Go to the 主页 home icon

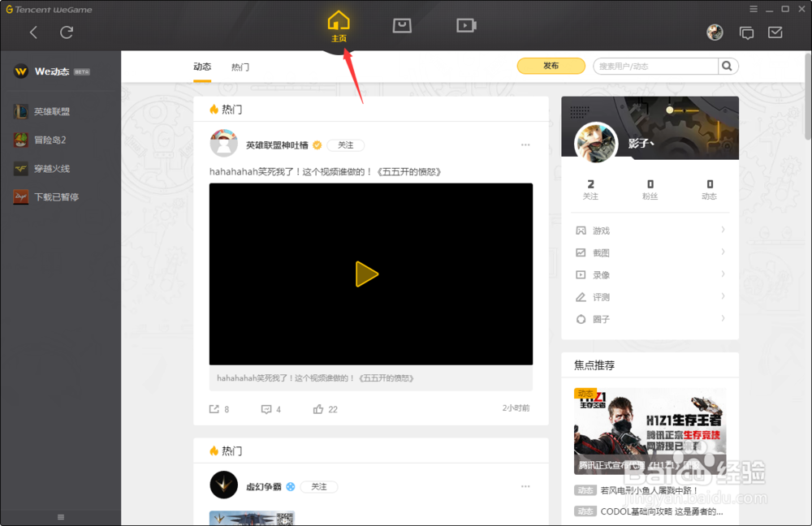[x=339, y=26]
